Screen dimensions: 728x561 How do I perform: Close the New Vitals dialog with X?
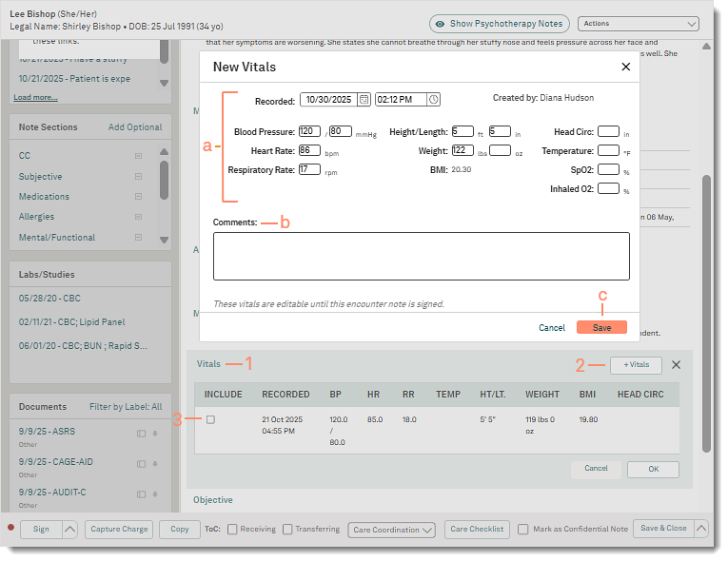click(x=625, y=68)
